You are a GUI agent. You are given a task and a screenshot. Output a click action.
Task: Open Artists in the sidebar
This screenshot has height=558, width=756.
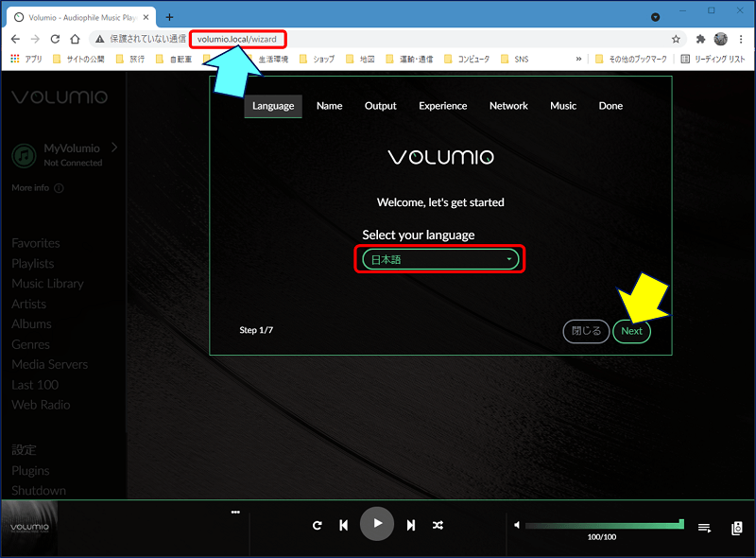29,305
